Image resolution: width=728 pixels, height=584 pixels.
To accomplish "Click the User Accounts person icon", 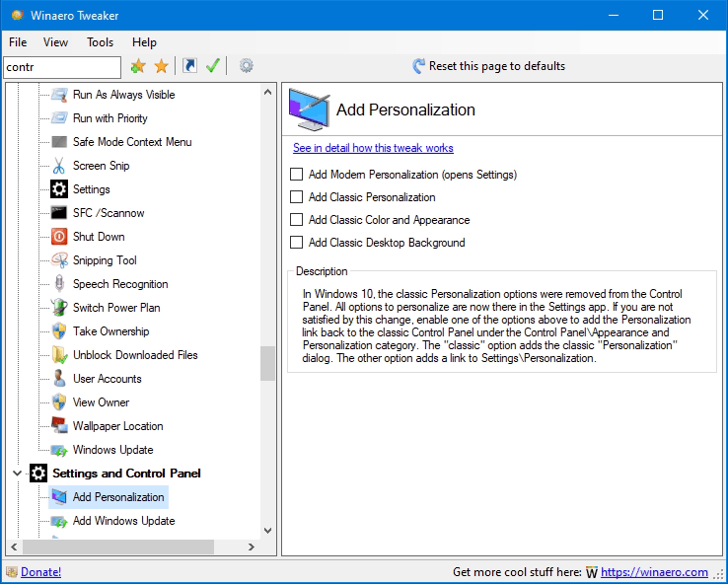I will pos(59,379).
